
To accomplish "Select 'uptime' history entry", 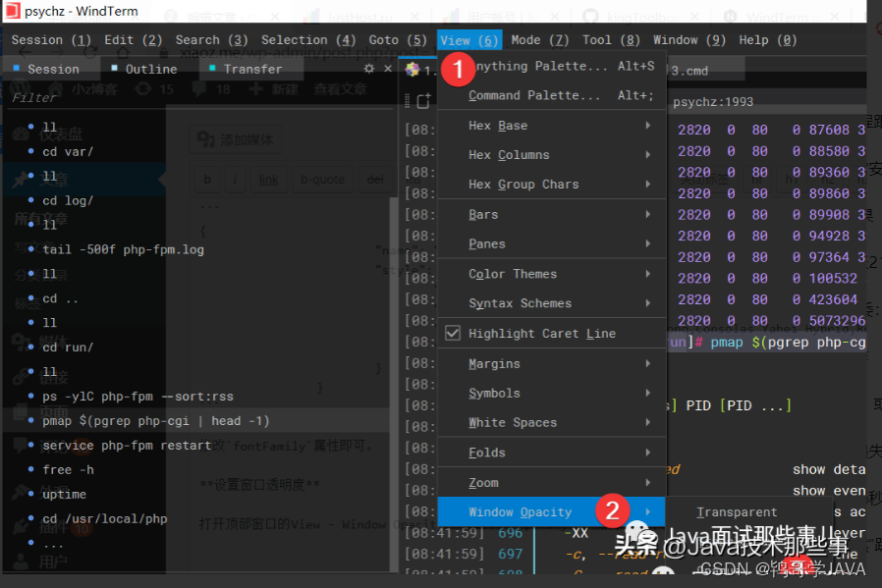I will coord(64,494).
